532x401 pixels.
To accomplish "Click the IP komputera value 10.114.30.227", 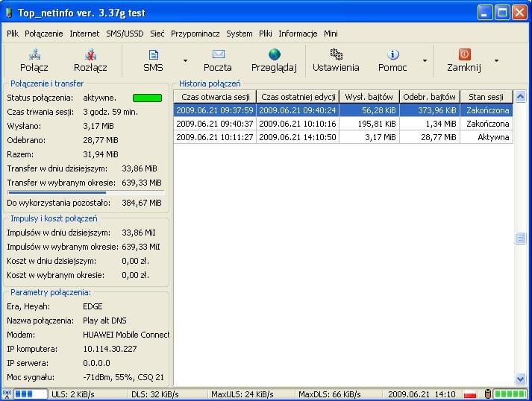I will tap(110, 349).
